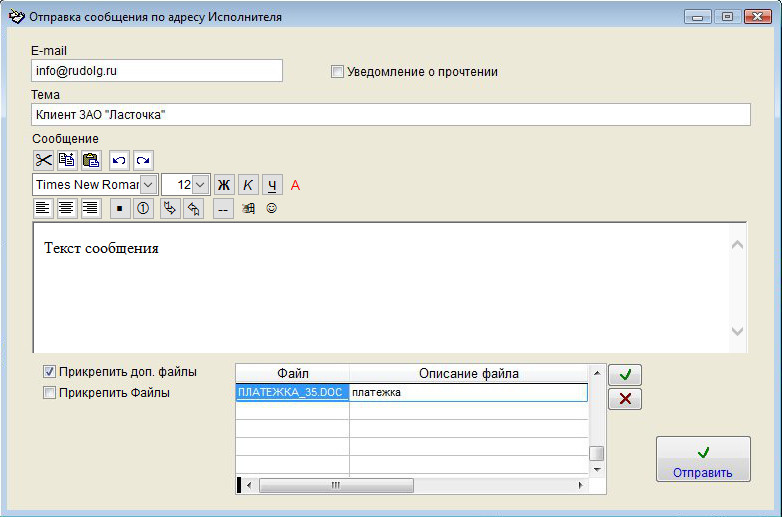Screen dimensions: 782x517
Task: Insert numbered list
Action: 143,208
